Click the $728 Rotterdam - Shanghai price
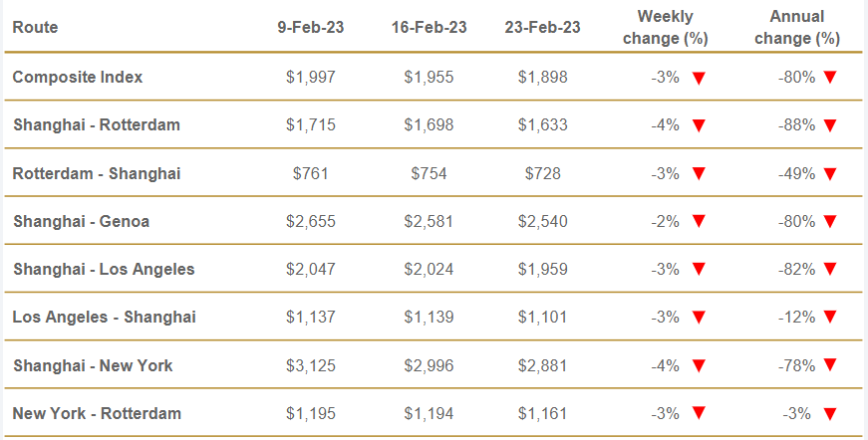 [542, 173]
